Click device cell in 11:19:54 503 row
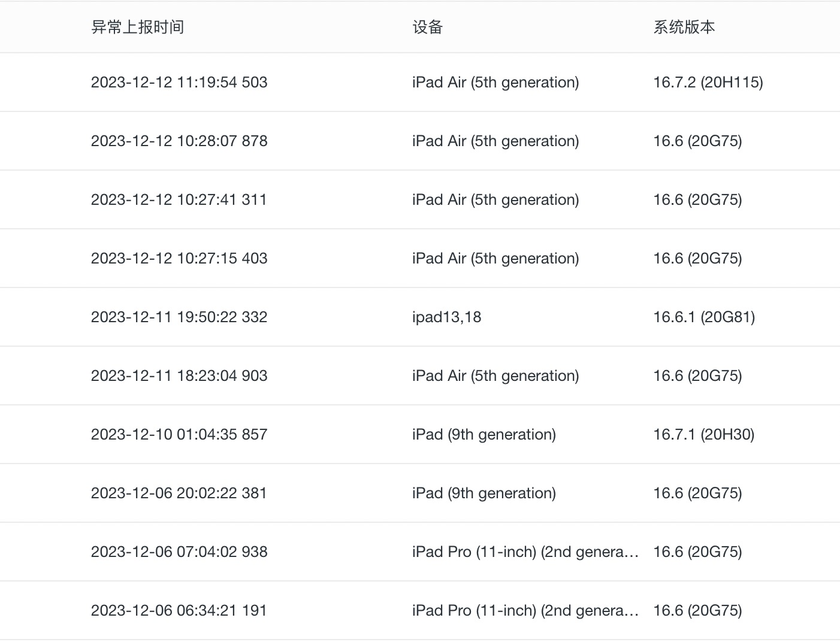 tap(495, 82)
